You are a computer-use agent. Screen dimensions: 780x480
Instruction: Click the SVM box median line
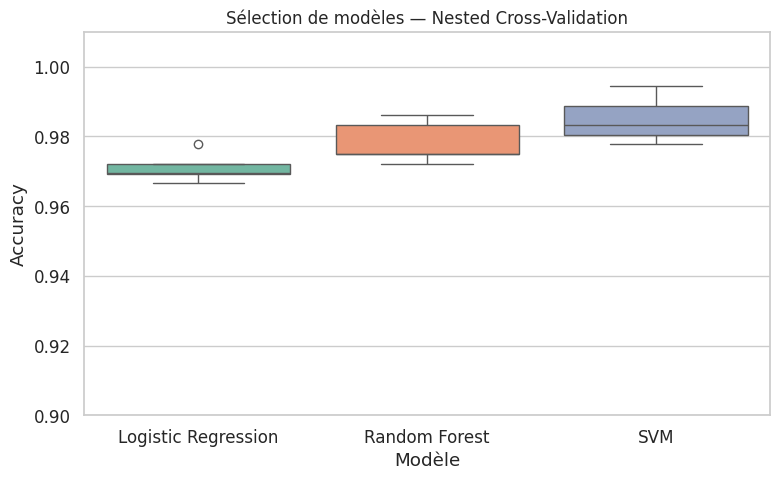tap(656, 126)
